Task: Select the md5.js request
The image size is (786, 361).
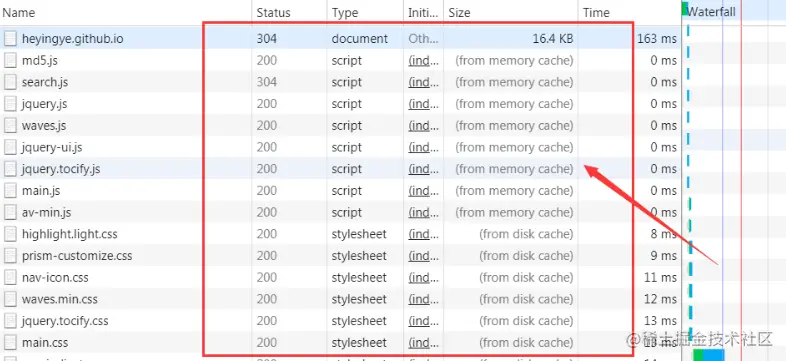Action: 340,61
